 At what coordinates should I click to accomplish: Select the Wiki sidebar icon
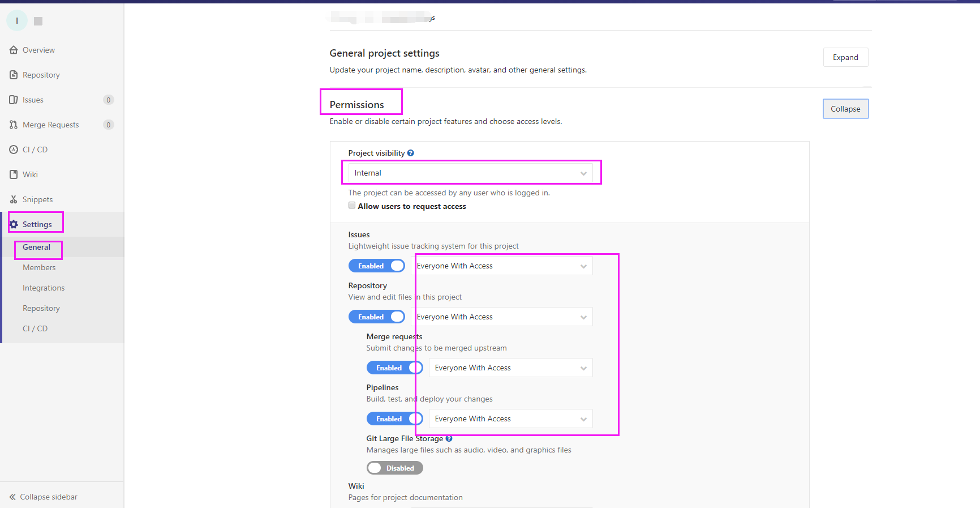[x=13, y=174]
